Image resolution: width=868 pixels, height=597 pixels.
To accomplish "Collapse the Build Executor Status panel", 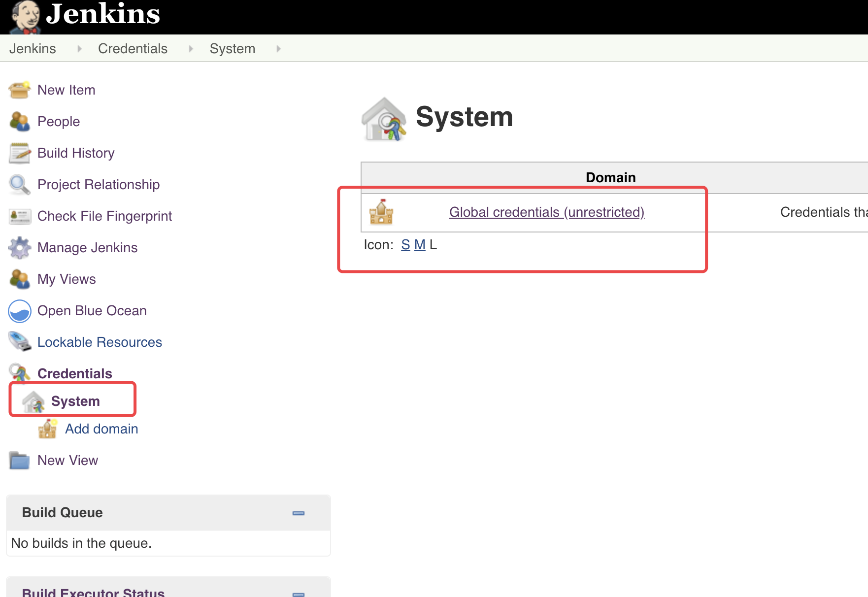I will (299, 594).
